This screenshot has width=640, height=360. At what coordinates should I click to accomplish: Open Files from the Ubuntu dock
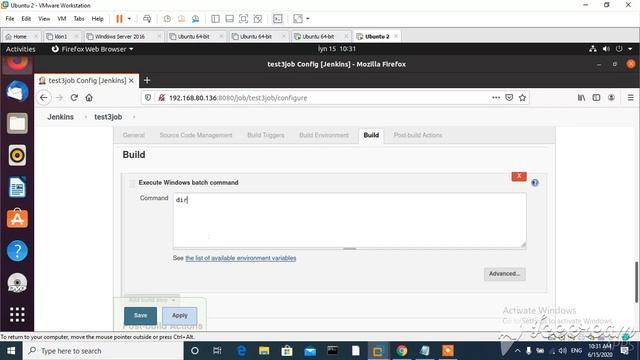pos(17,123)
